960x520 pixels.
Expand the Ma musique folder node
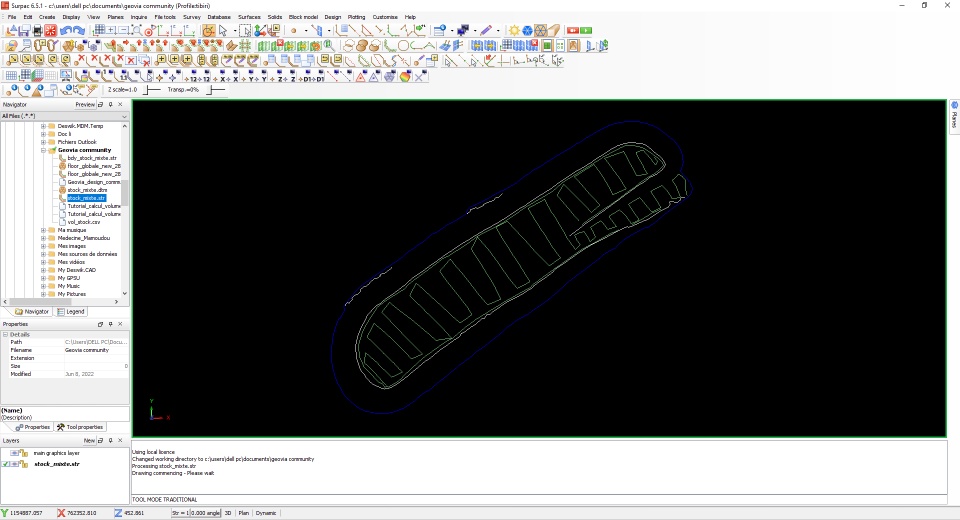[x=43, y=230]
